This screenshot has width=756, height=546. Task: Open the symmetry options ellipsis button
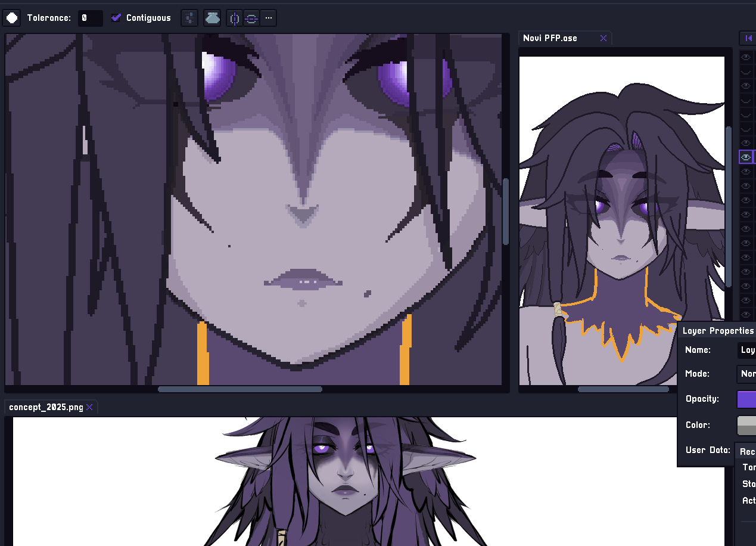pos(269,18)
